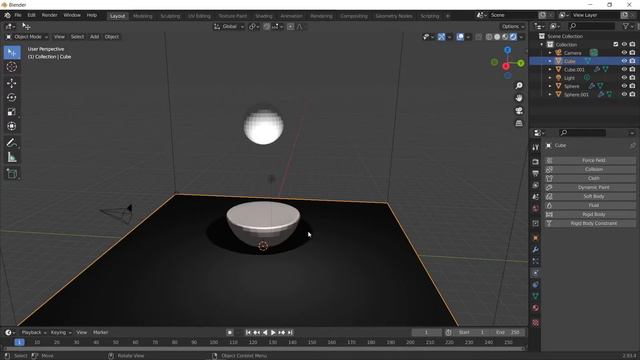
Task: Select the Measure tool
Action: pos(11,157)
